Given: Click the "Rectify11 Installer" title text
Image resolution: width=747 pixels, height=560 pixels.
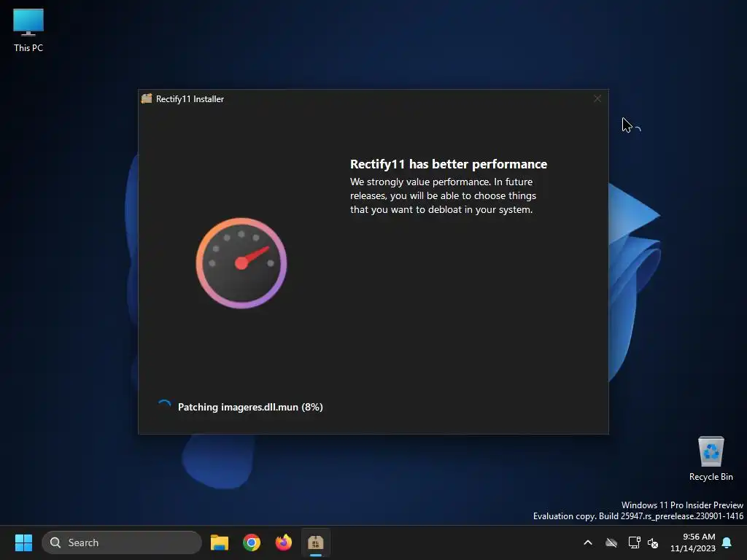Looking at the screenshot, I should (x=190, y=99).
